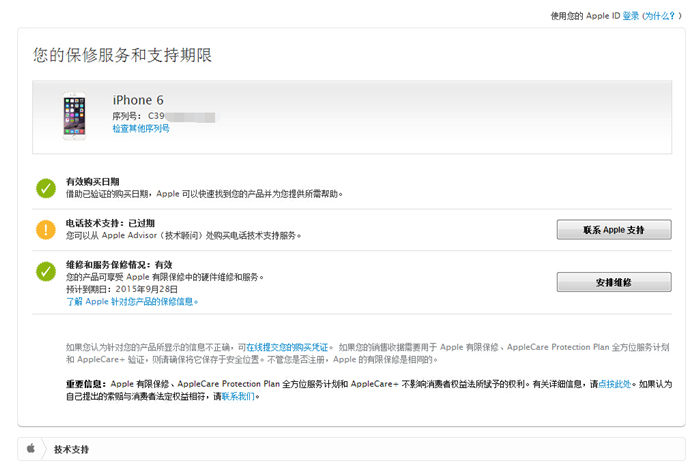This screenshot has height=471, width=700.
Task: Click the heading 您的保修服务和支持期限
Action: coord(122,55)
